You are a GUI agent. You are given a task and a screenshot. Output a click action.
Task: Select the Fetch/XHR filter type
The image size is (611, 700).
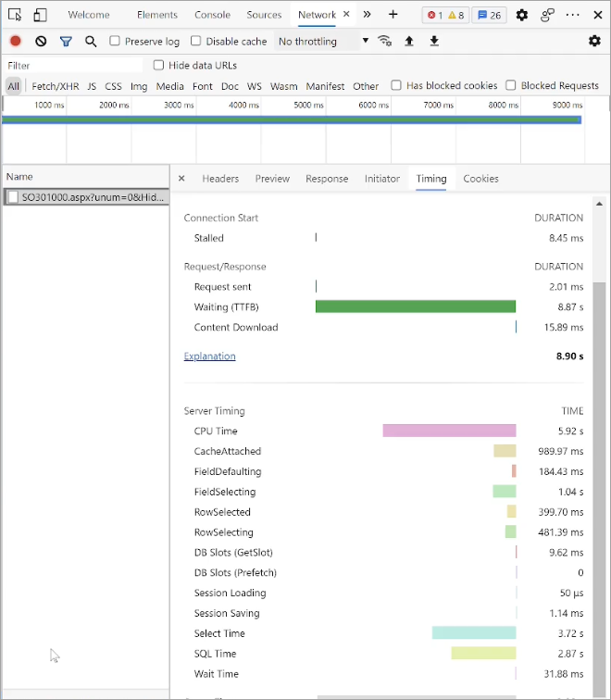55,86
